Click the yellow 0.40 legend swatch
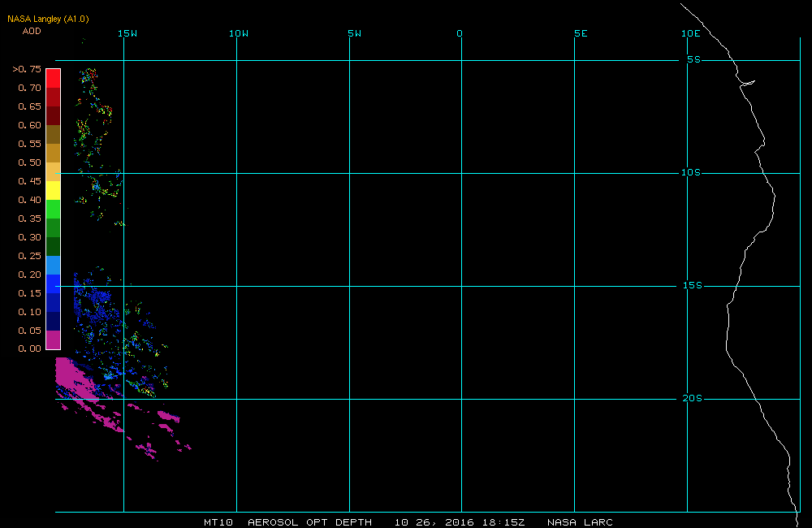This screenshot has height=528, width=812. [x=54, y=190]
